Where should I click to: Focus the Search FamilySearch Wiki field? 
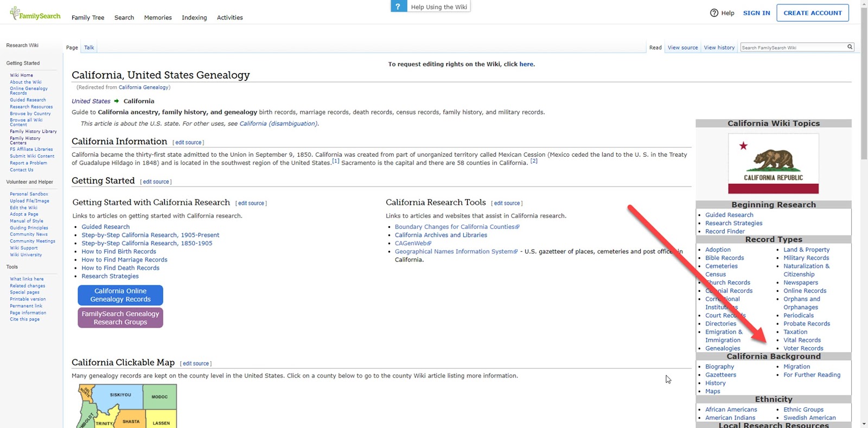click(793, 48)
